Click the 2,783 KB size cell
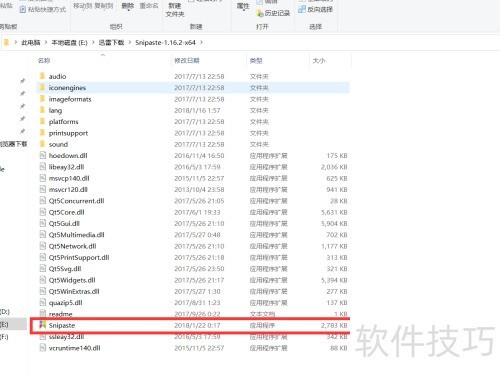 334,325
